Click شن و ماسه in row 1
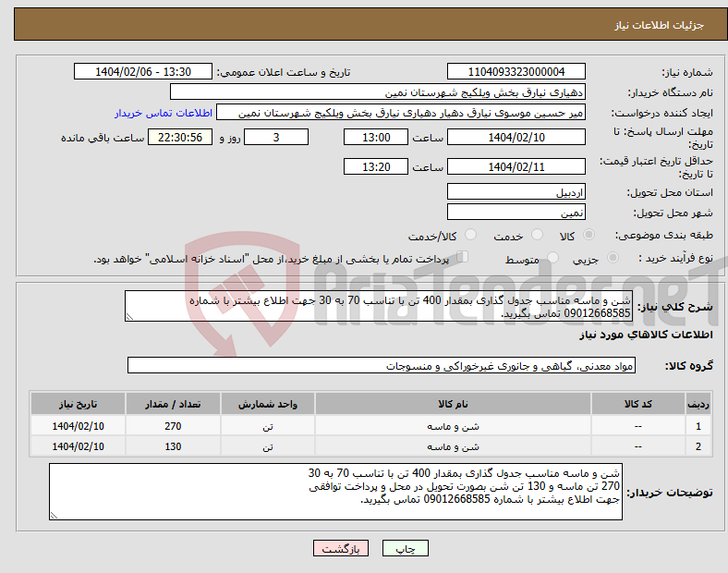The width and height of the screenshot is (728, 573). tap(453, 426)
